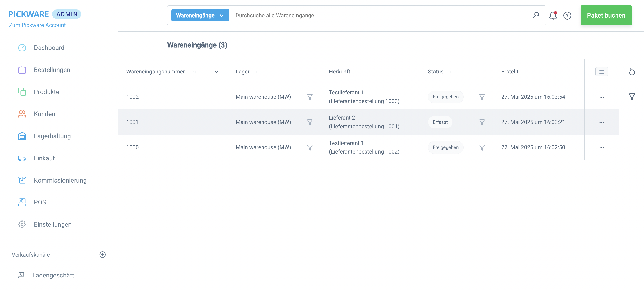
Task: Click the search magnifier icon
Action: click(536, 15)
